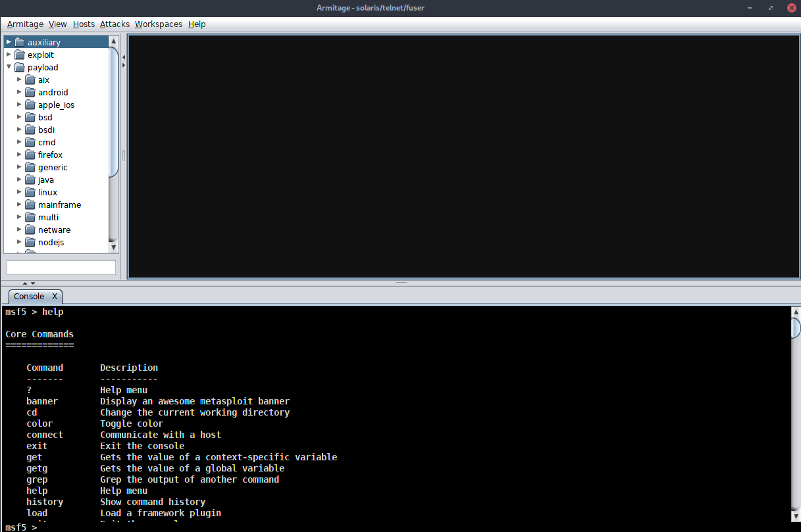Expand the multi payloads branch

[x=19, y=217]
